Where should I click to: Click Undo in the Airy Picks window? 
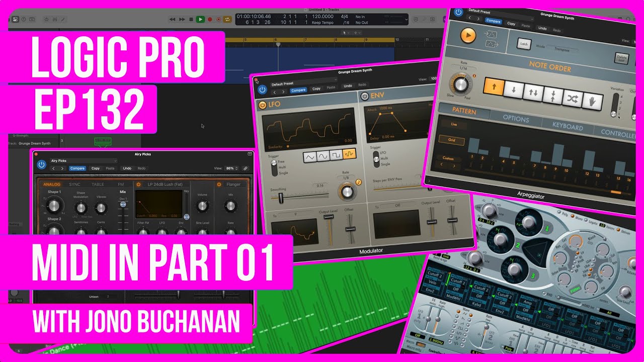(127, 168)
